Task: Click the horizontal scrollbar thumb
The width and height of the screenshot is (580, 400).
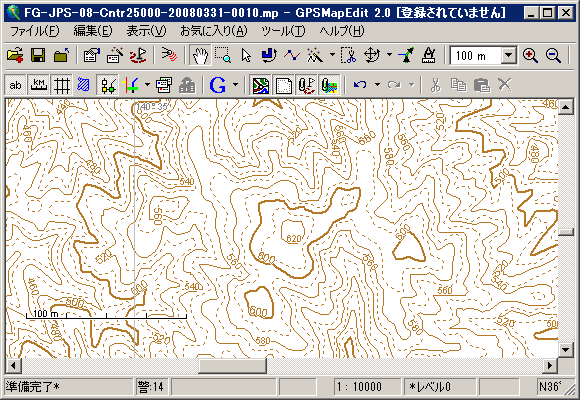Action: click(x=232, y=366)
